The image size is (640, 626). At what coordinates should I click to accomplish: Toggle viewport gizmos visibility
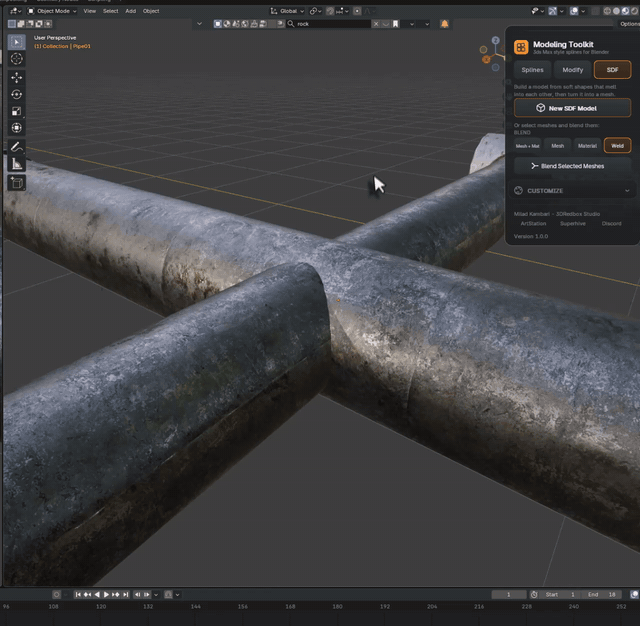click(553, 11)
